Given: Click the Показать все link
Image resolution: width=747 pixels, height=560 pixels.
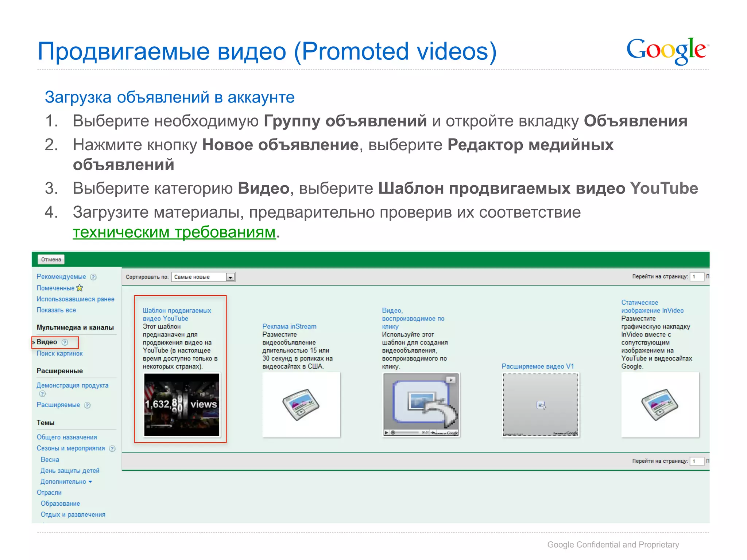Looking at the screenshot, I should [56, 310].
